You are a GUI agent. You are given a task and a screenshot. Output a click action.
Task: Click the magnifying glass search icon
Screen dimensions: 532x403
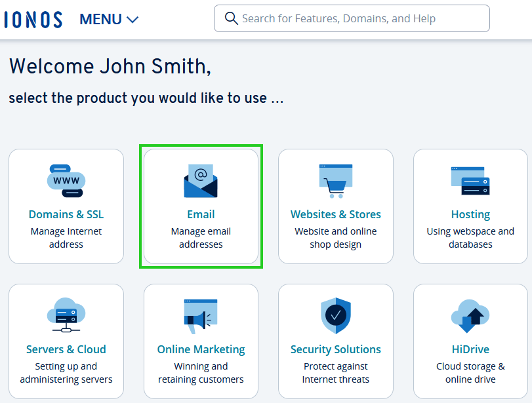[x=231, y=18]
